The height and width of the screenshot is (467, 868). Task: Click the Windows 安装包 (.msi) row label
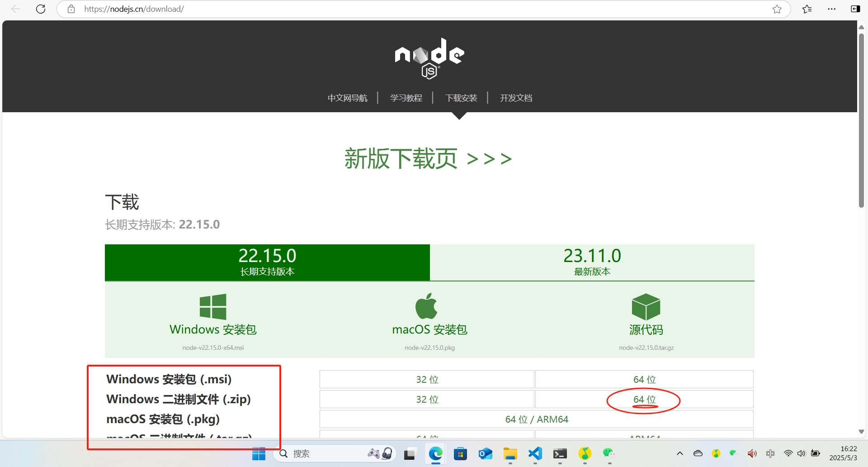pyautogui.click(x=169, y=379)
